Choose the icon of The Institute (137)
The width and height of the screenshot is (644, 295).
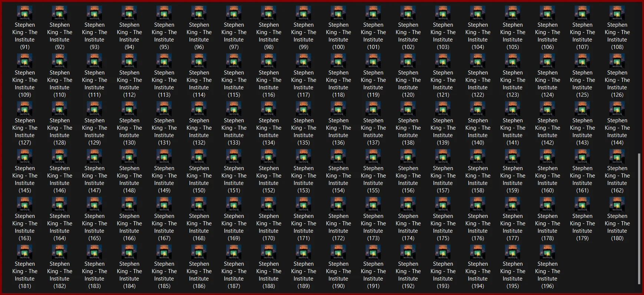pos(373,109)
